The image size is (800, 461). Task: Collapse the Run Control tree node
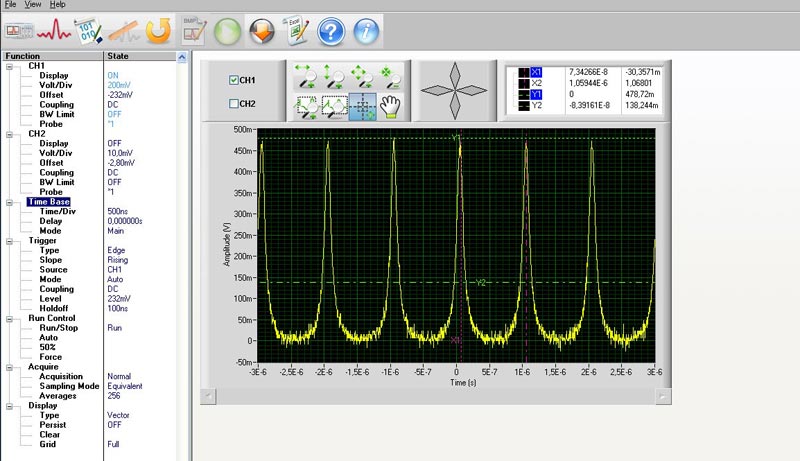point(9,319)
